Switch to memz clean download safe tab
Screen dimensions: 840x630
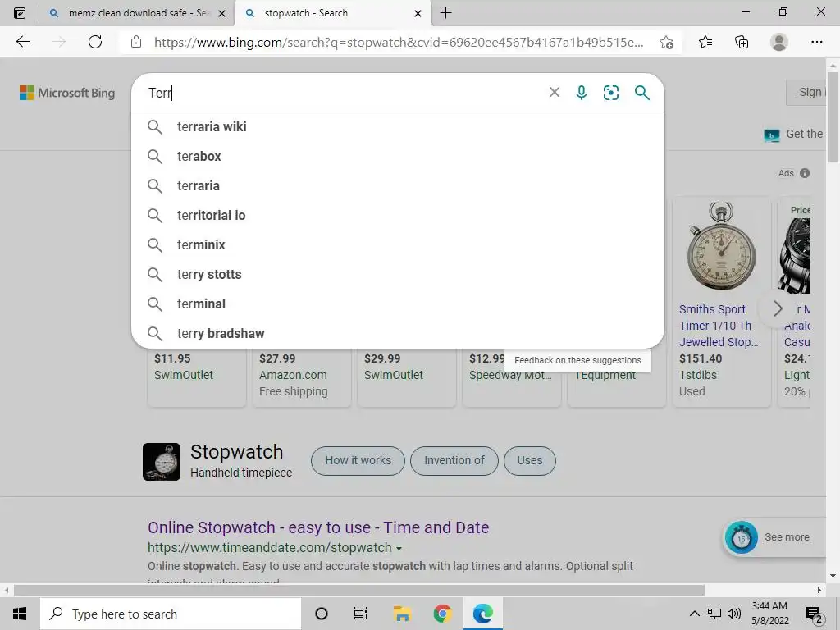[x=137, y=13]
